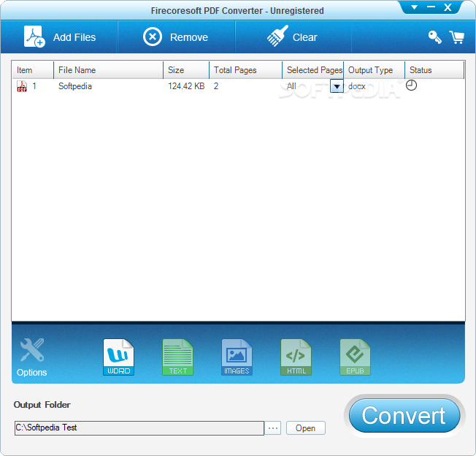This screenshot has width=476, height=456.
Task: Click the total pages value 2
Action: click(216, 86)
